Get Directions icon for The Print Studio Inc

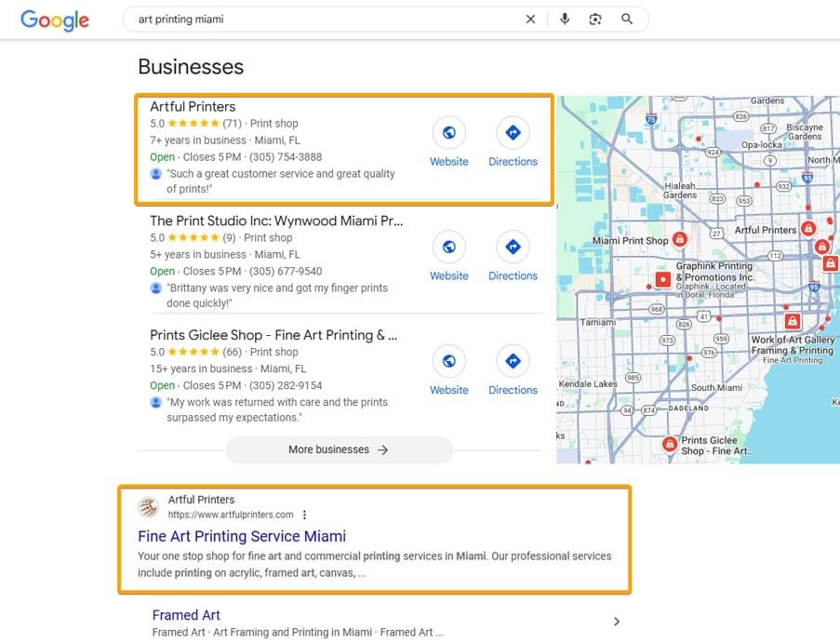(513, 247)
